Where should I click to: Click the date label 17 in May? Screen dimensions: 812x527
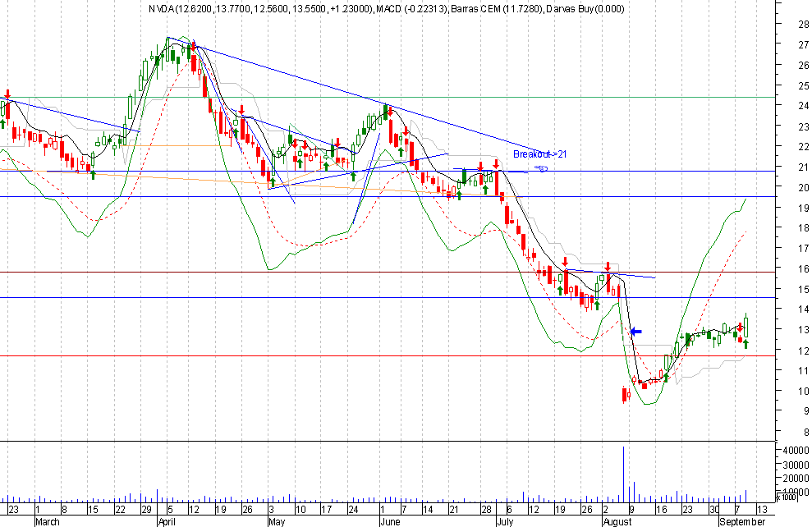(328, 510)
